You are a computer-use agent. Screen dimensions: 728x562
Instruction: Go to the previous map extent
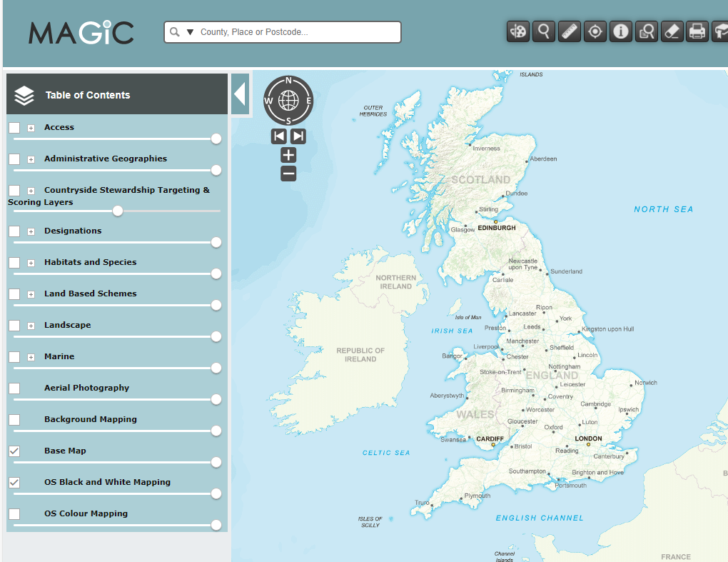[x=279, y=136]
